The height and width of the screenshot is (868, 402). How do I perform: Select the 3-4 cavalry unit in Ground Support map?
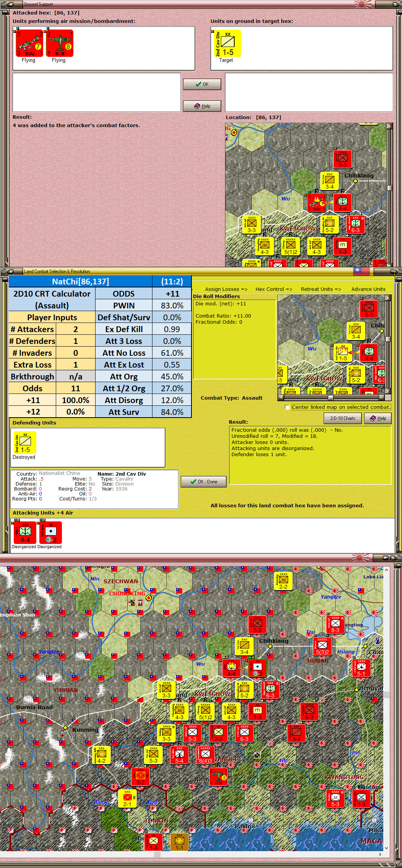coord(329,181)
